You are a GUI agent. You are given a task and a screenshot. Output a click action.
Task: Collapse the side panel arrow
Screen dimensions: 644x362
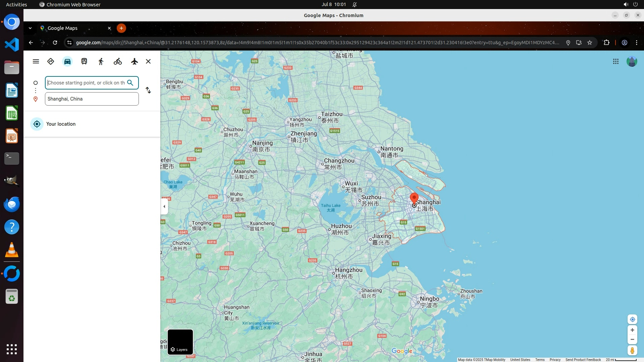(164, 206)
